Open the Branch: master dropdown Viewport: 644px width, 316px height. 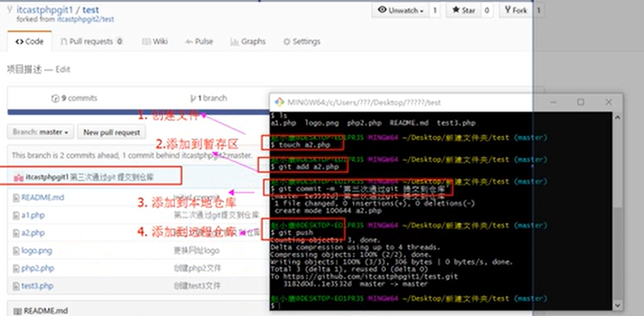pyautogui.click(x=41, y=132)
